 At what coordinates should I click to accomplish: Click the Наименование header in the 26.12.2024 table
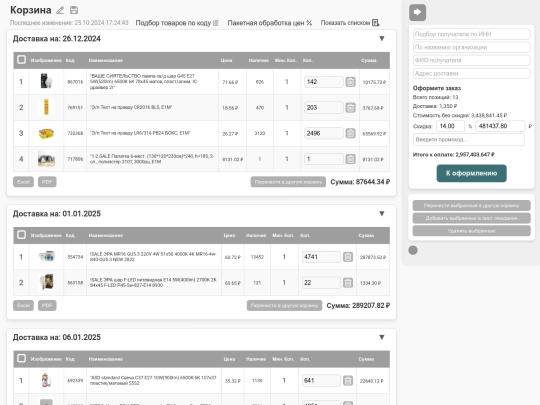106,60
